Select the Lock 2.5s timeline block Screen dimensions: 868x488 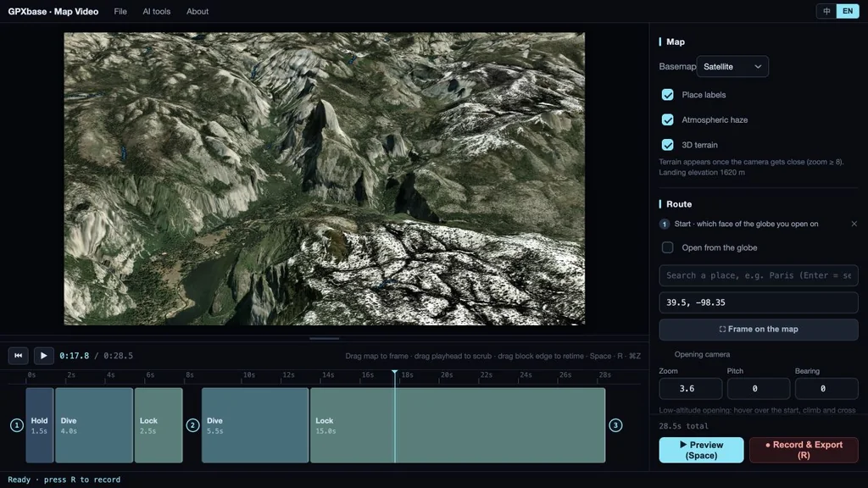(x=159, y=425)
